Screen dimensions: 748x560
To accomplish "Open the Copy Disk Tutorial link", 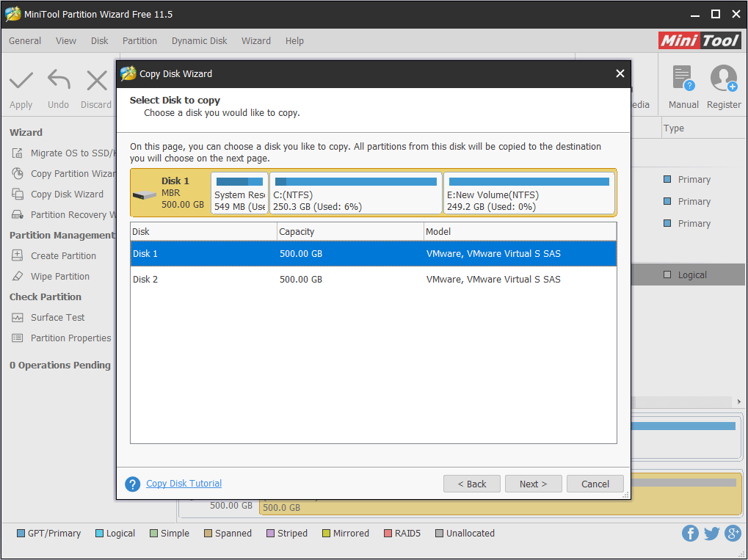I will pyautogui.click(x=184, y=483).
